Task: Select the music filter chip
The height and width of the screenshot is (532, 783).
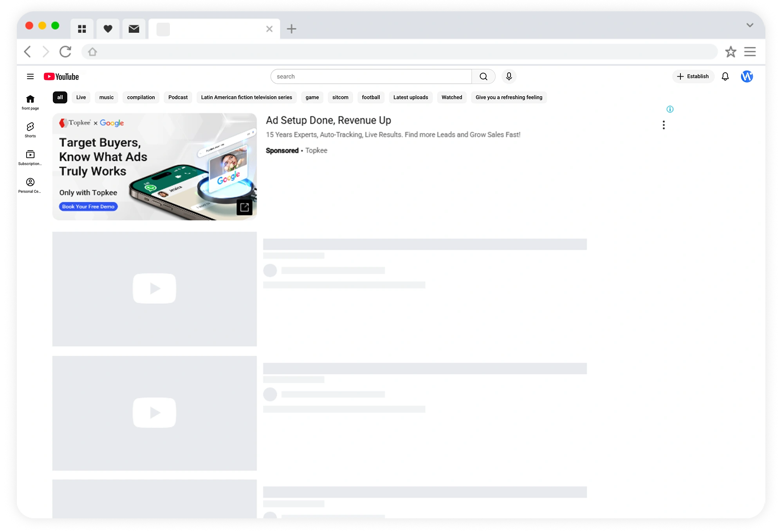Action: (106, 97)
